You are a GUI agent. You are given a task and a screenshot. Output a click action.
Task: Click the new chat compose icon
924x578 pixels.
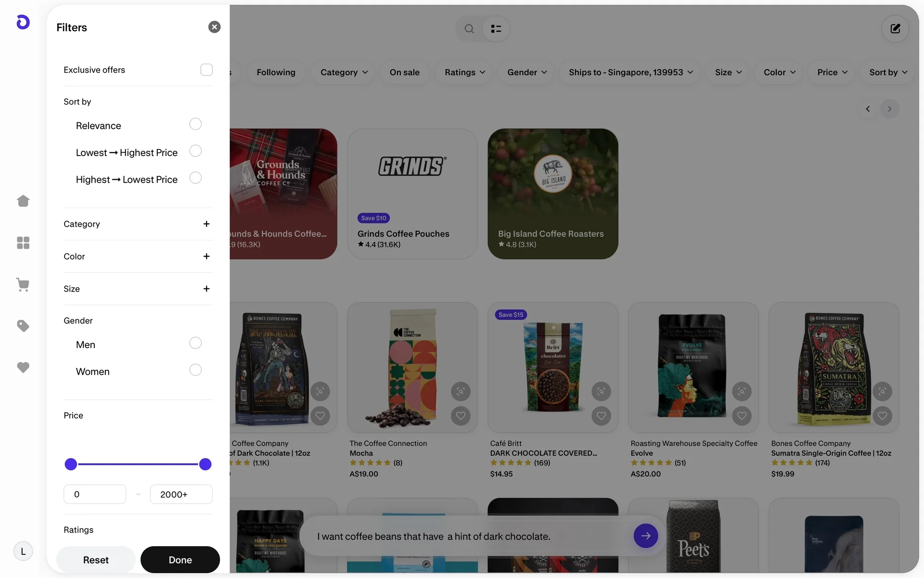pos(895,29)
